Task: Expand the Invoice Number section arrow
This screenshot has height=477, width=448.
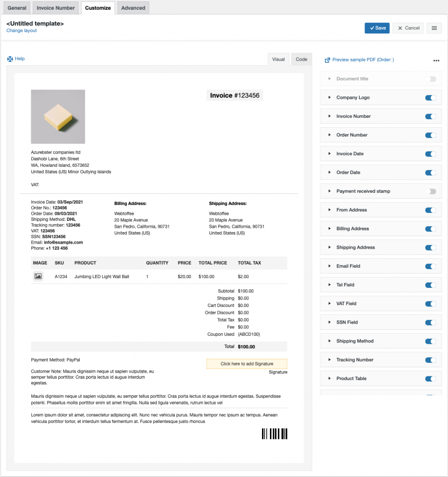Action: tap(330, 116)
